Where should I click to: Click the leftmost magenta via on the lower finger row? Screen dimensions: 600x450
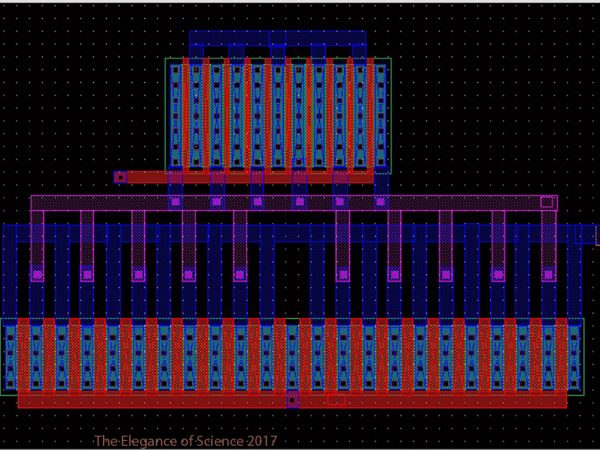click(37, 274)
